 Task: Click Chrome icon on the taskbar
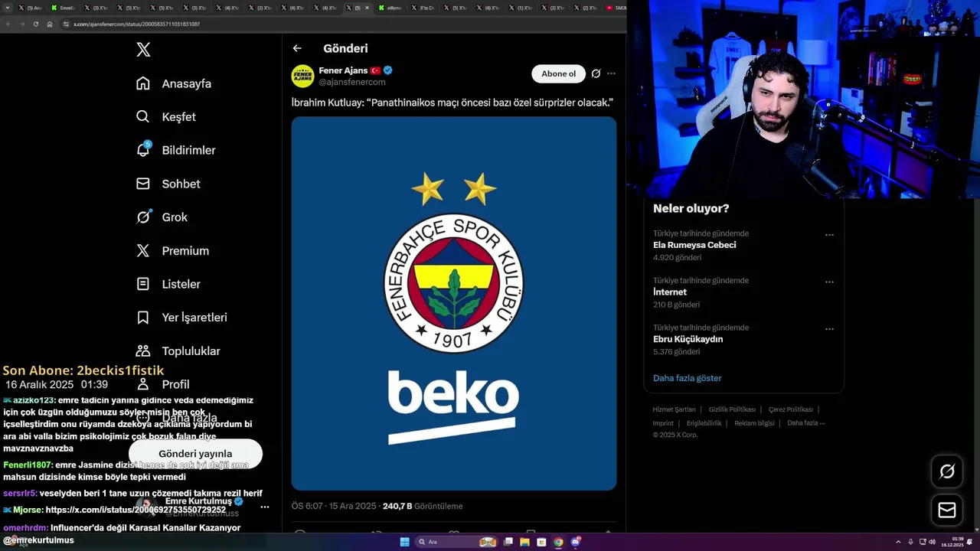coord(558,542)
